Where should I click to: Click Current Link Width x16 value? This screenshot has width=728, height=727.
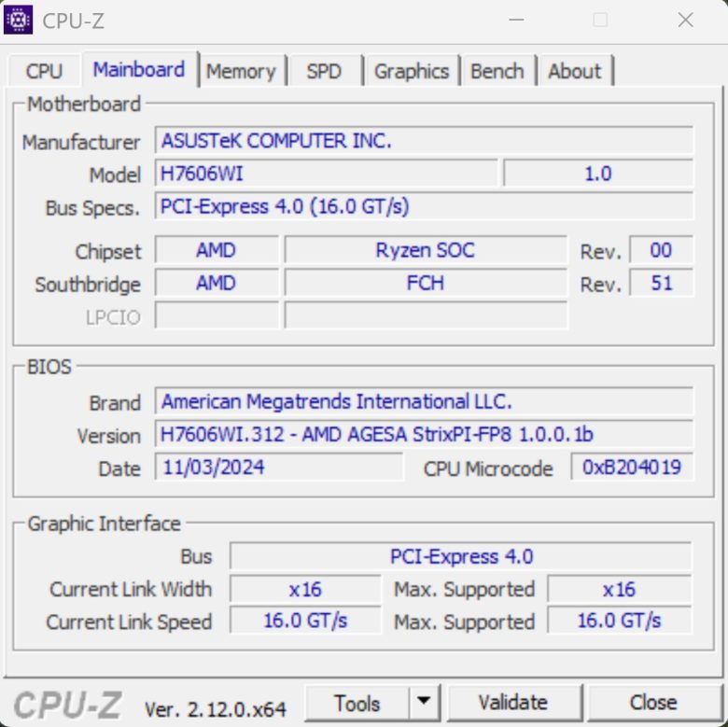[x=305, y=589]
